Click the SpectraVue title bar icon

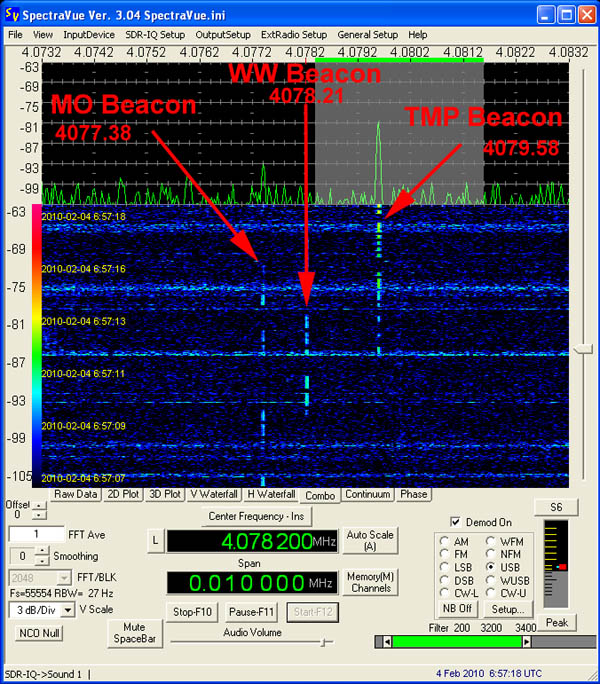tap(11, 14)
